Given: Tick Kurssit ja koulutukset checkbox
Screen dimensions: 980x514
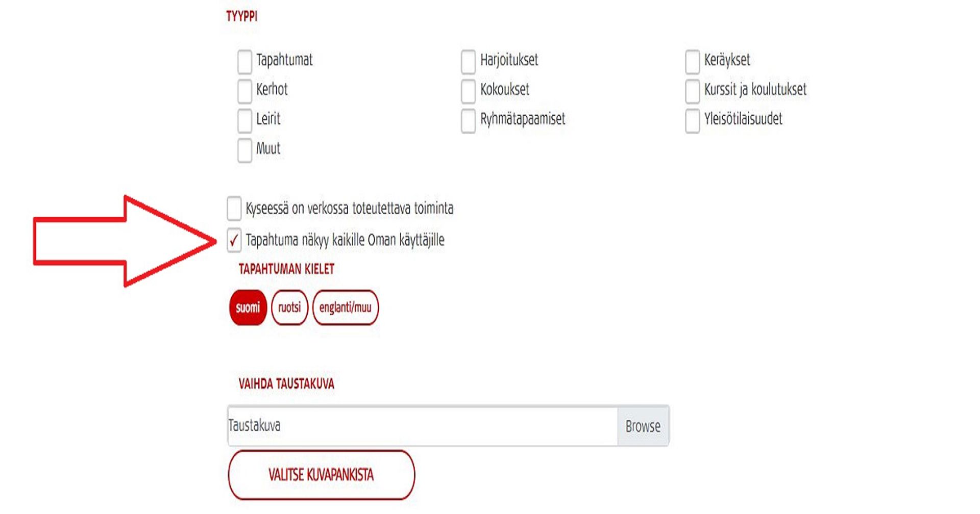Looking at the screenshot, I should click(692, 91).
